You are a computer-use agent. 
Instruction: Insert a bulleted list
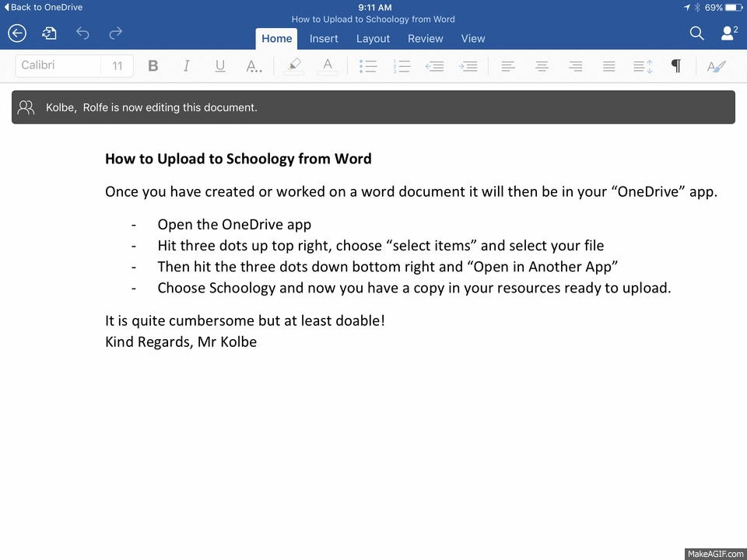(368, 66)
